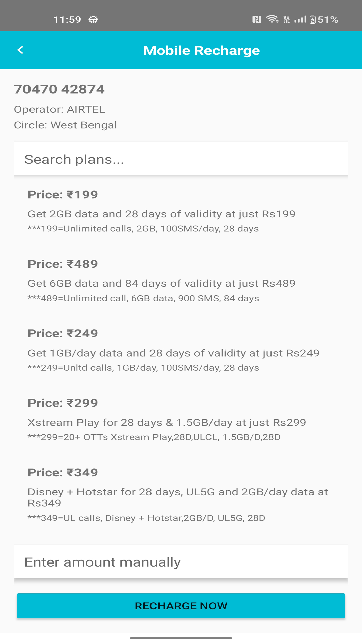
Task: Tap the signal strength bars icon
Action: point(300,19)
